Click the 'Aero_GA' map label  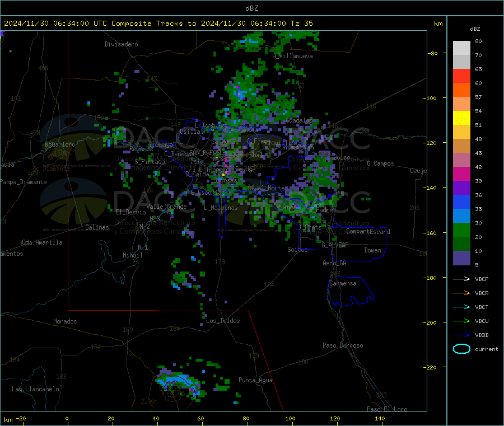pos(334,263)
